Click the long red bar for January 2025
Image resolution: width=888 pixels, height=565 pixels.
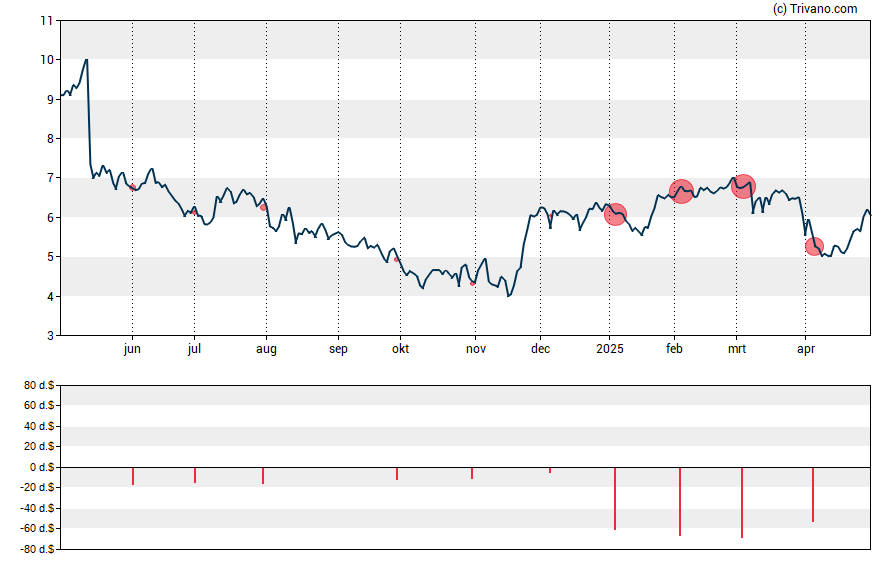click(x=615, y=498)
